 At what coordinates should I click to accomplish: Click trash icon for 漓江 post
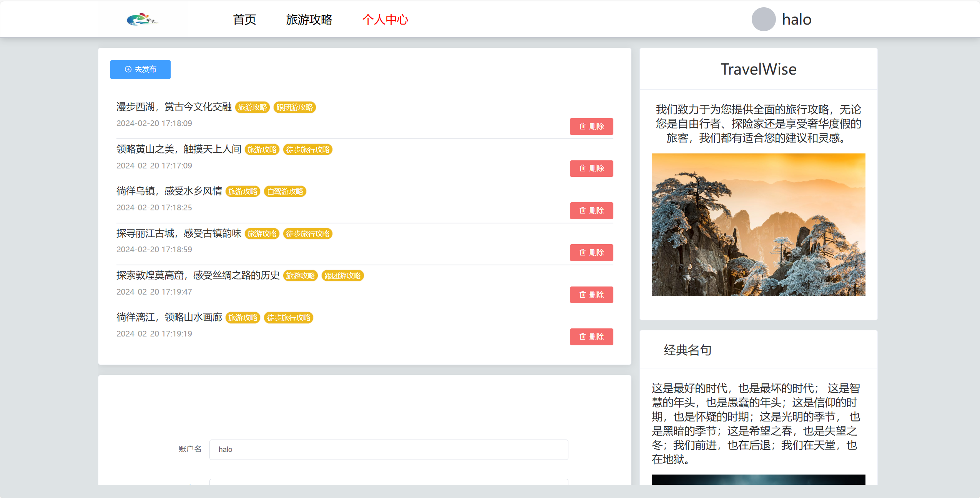[x=583, y=337]
